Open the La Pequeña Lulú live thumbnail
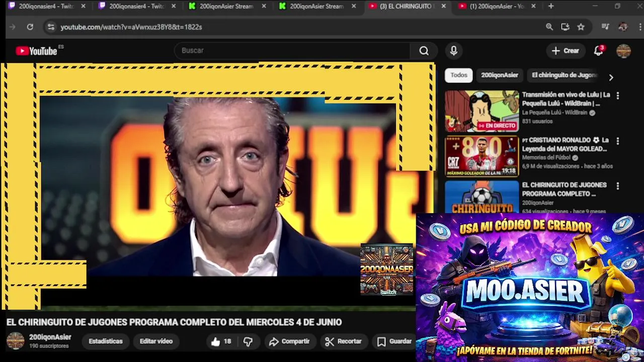Image resolution: width=644 pixels, height=362 pixels. pos(481,111)
